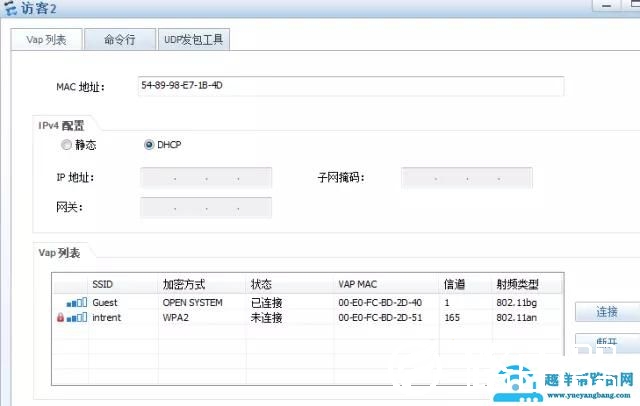Click the 子网掩码 field
Viewport: 640px width, 406px height.
pyautogui.click(x=467, y=178)
